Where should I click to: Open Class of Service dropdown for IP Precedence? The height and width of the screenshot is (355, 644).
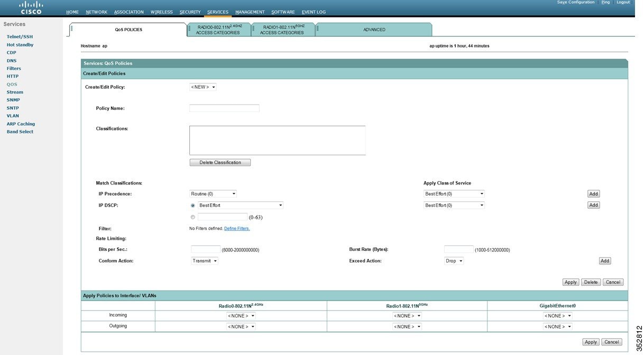[454, 194]
